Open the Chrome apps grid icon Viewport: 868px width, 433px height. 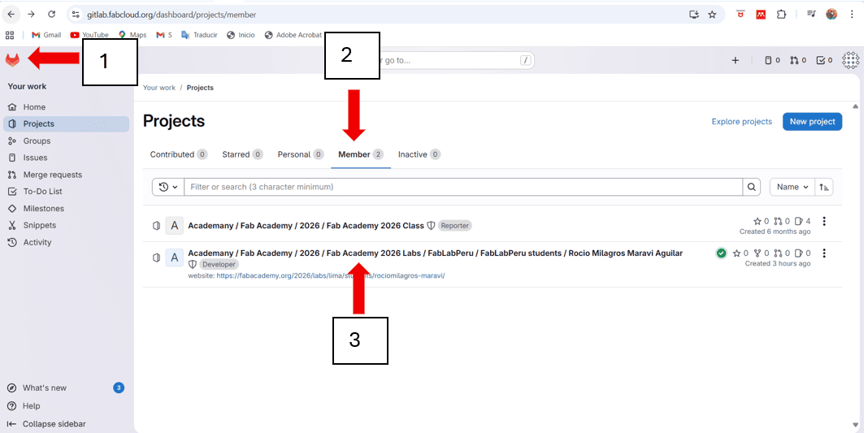pos(10,35)
